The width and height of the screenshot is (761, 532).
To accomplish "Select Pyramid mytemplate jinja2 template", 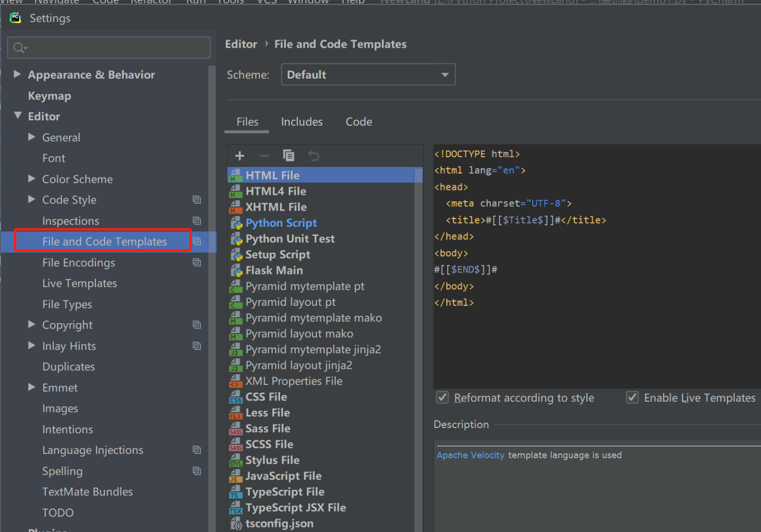I will tap(313, 349).
